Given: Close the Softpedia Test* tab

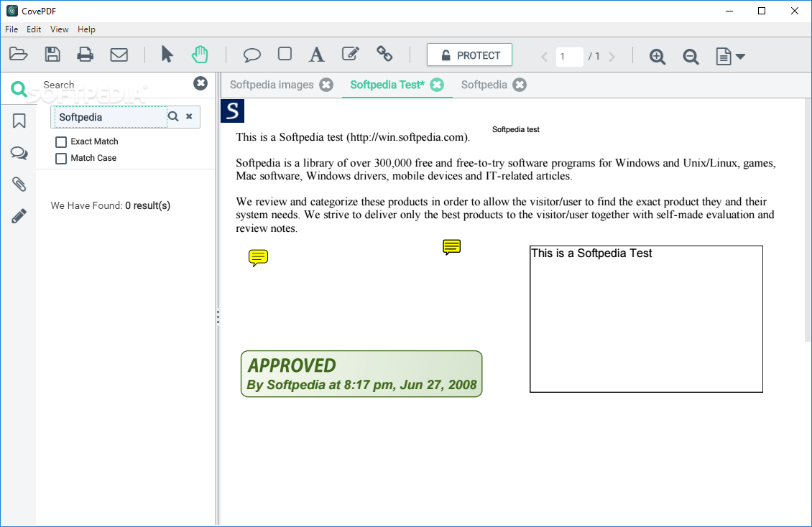Looking at the screenshot, I should click(437, 85).
